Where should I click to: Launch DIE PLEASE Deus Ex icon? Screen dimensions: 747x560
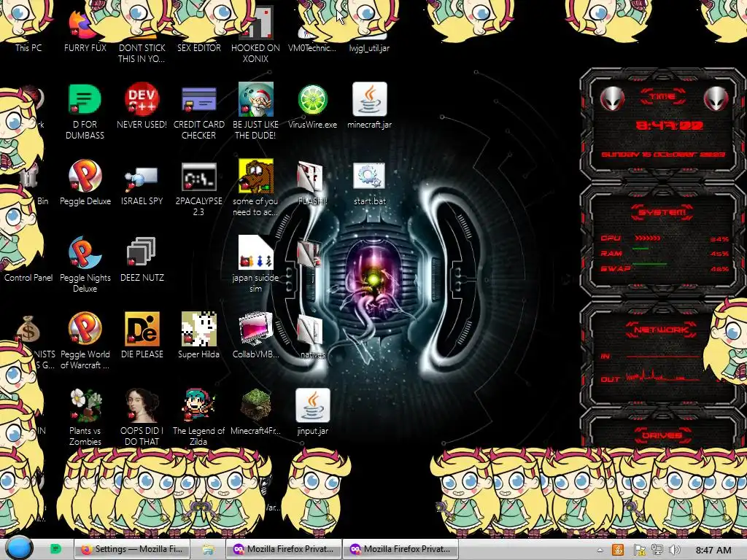(x=142, y=329)
